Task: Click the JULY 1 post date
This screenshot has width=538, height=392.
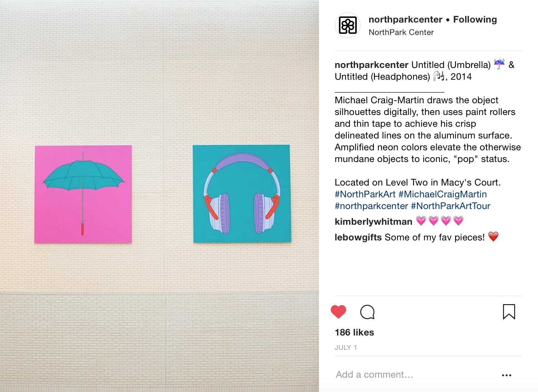Action: pyautogui.click(x=346, y=348)
